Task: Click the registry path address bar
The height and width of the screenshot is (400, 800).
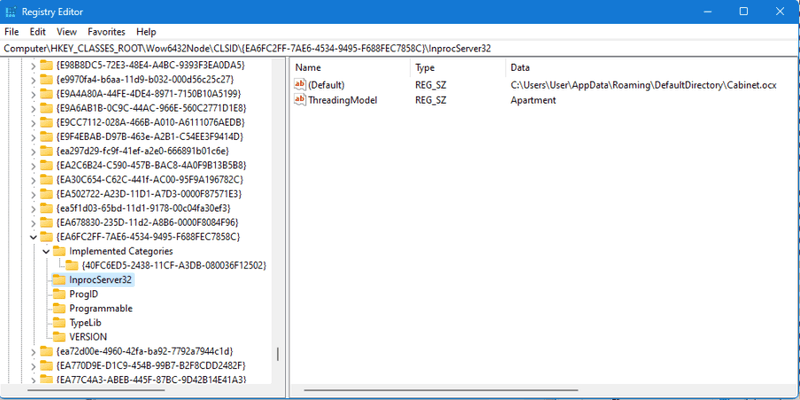Action: tap(400, 47)
